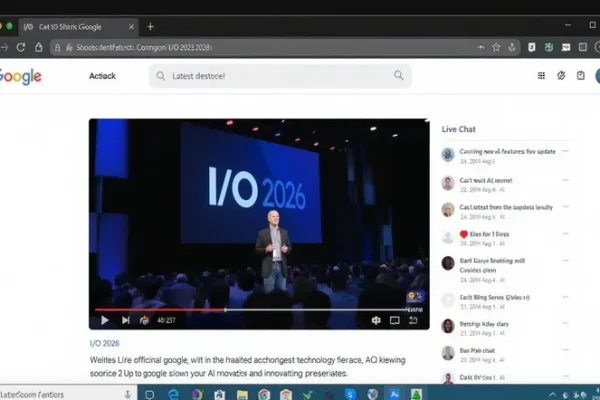The image size is (600, 400).
Task: Click the replay icon beside the timestamp
Action: coord(144,320)
